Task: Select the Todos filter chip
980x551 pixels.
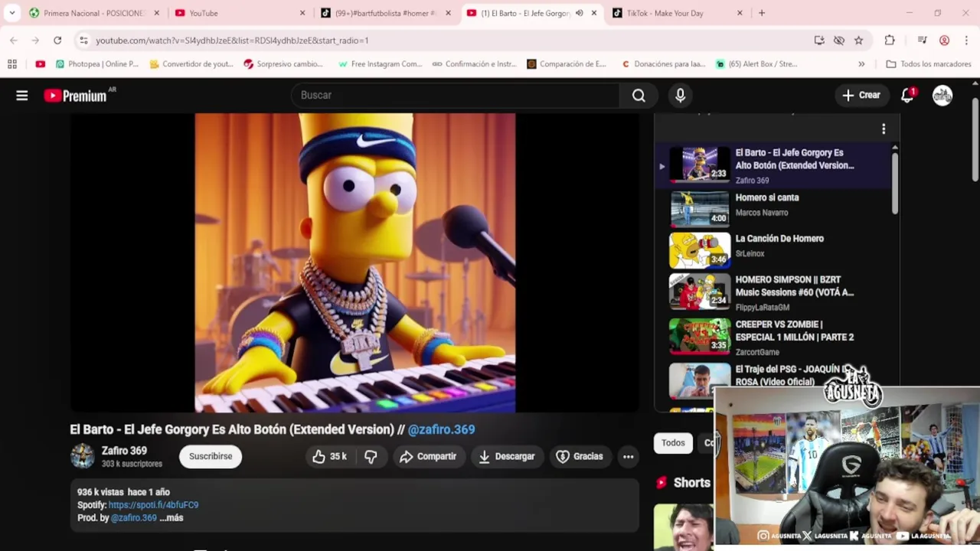Action: click(673, 442)
